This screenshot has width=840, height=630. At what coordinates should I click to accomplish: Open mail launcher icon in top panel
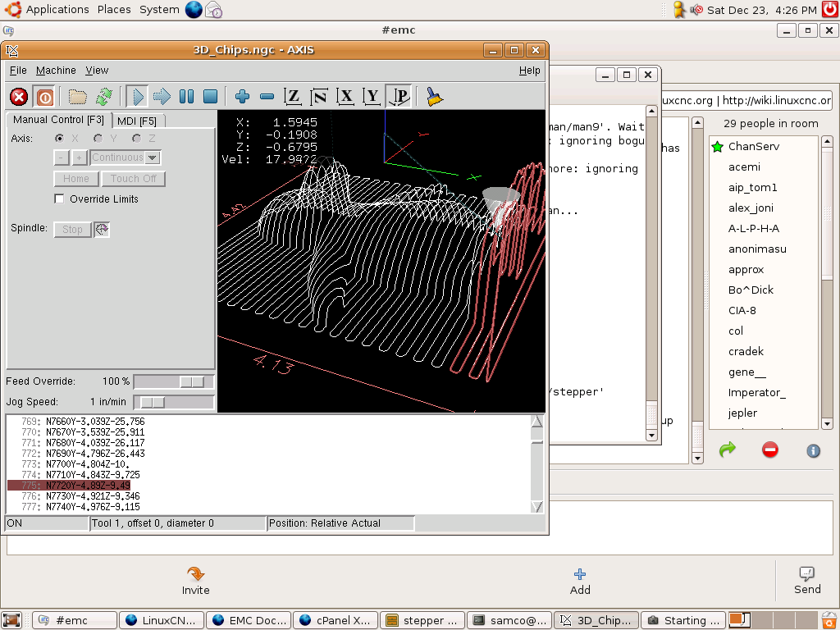pyautogui.click(x=214, y=10)
